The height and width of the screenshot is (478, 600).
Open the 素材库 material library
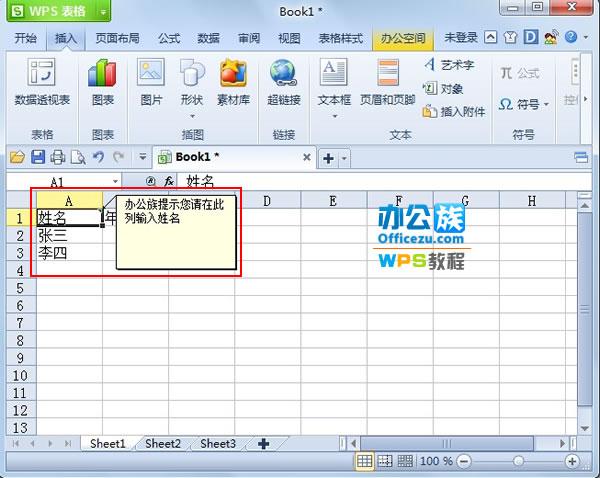tap(233, 82)
